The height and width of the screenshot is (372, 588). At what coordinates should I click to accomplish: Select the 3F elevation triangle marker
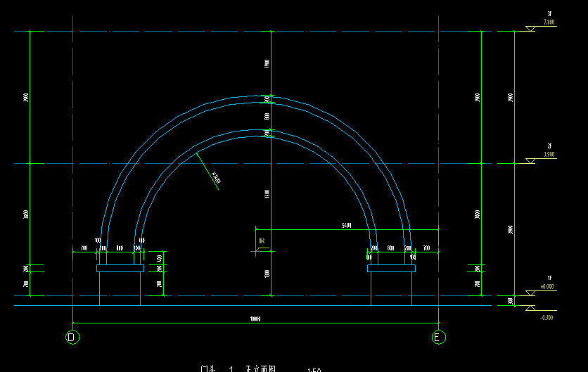click(x=530, y=29)
